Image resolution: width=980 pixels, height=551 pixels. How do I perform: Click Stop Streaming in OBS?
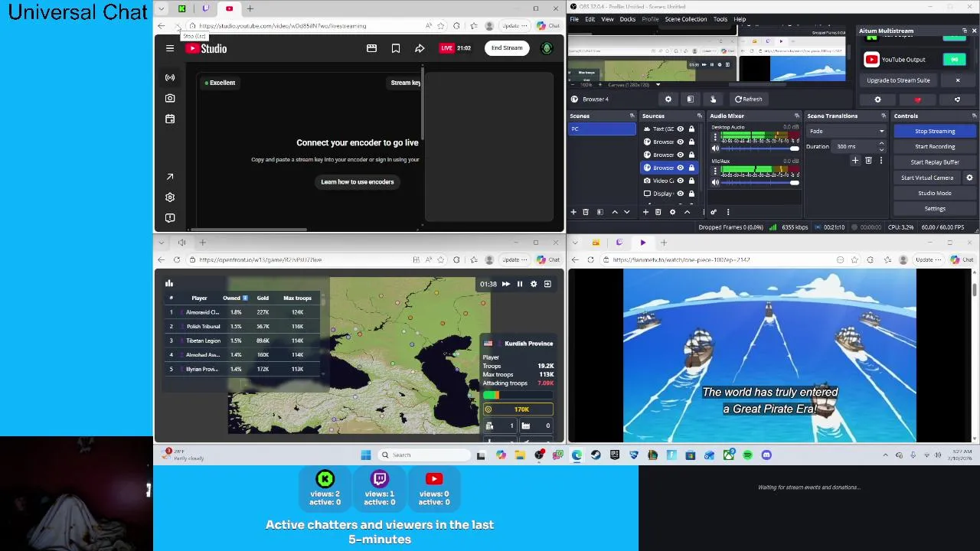pyautogui.click(x=935, y=131)
